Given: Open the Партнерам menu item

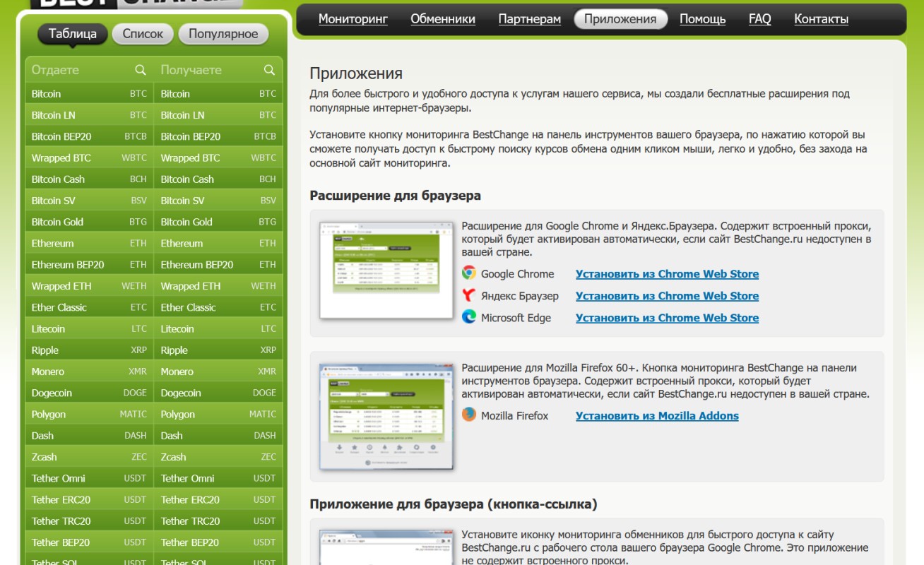Looking at the screenshot, I should (530, 19).
